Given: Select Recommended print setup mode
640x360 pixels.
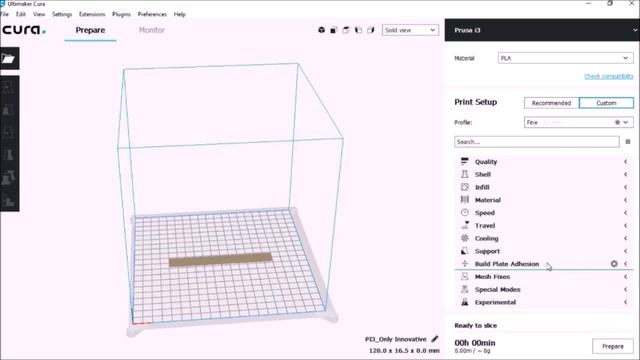Looking at the screenshot, I should [551, 103].
